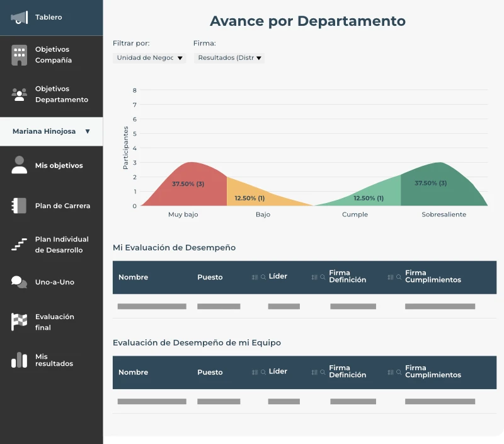Open the Mariana Hinojosa user dropdown
Screen dimensions: 504x444
pos(51,131)
